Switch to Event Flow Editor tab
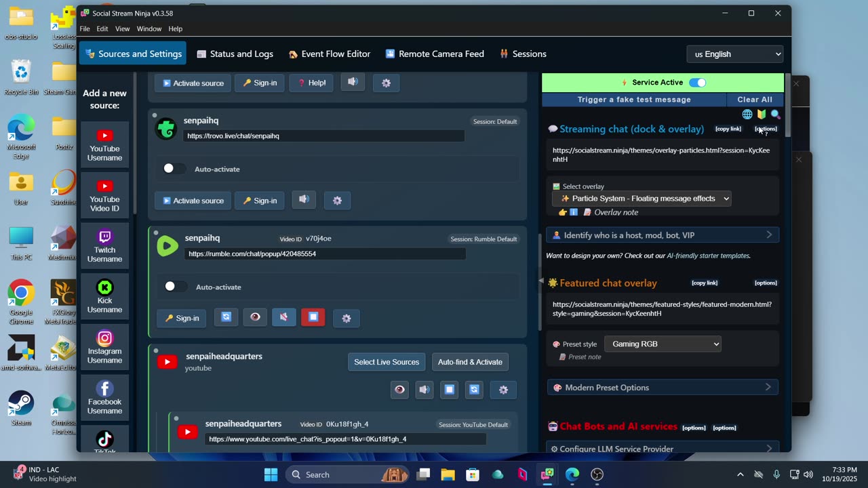This screenshot has height=488, width=868. click(x=330, y=54)
